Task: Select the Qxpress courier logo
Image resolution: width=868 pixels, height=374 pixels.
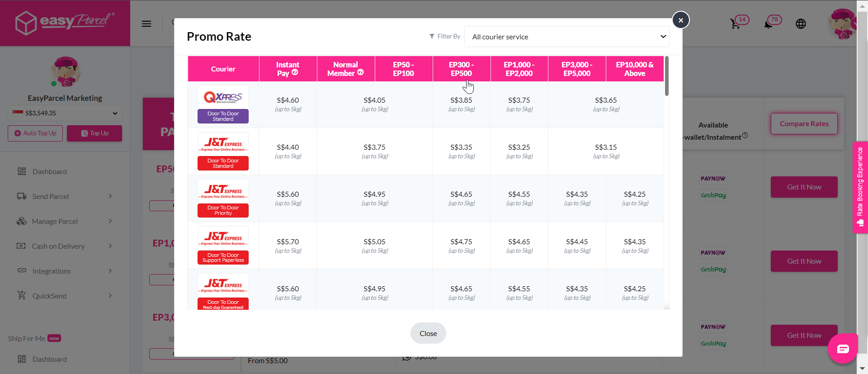Action: (223, 97)
